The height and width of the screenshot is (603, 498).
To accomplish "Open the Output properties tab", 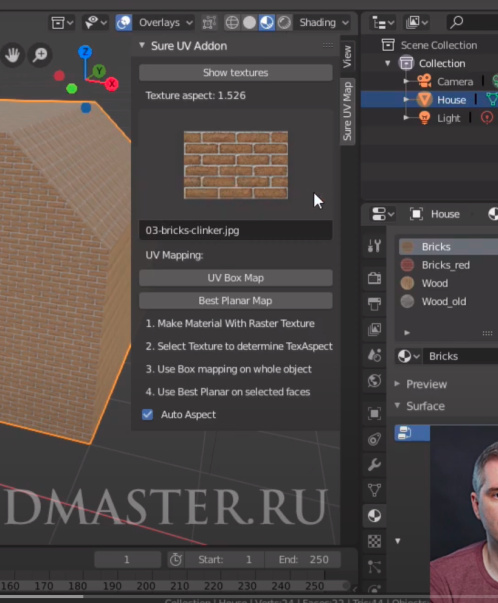I will 374,303.
